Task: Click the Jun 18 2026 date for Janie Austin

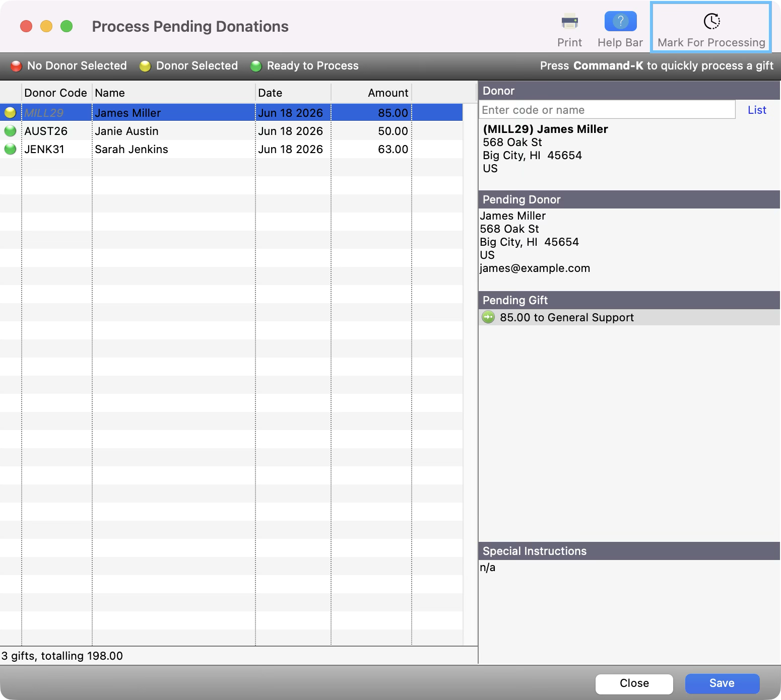Action: (291, 131)
